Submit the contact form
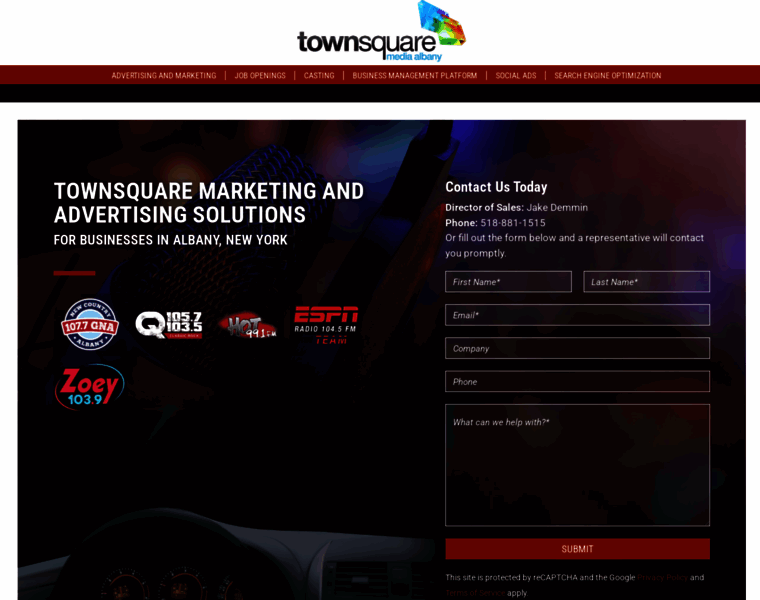 pos(577,549)
